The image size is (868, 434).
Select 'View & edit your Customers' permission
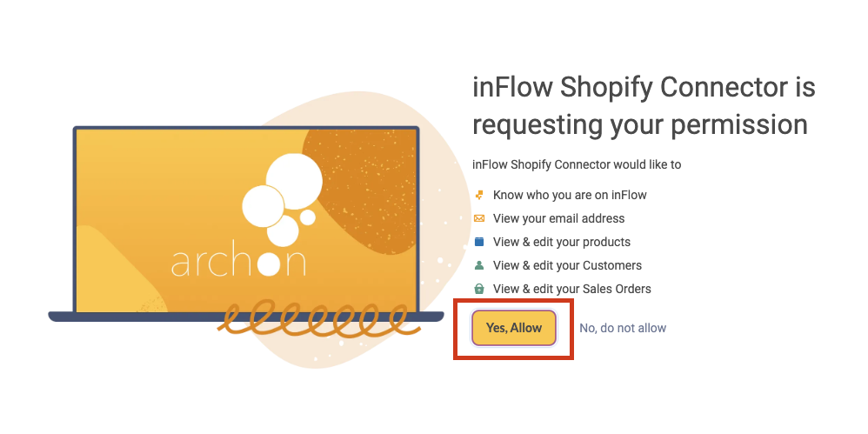567,265
